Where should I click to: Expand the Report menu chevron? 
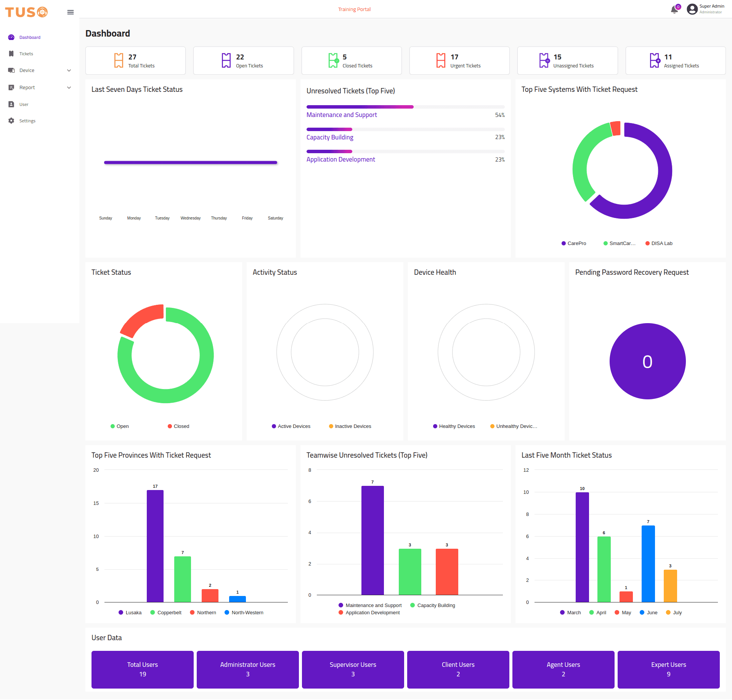click(69, 88)
